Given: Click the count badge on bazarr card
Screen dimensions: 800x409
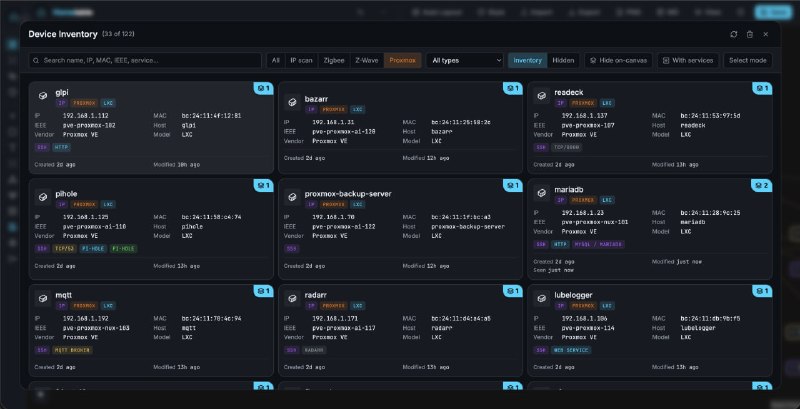Looking at the screenshot, I should (513, 88).
